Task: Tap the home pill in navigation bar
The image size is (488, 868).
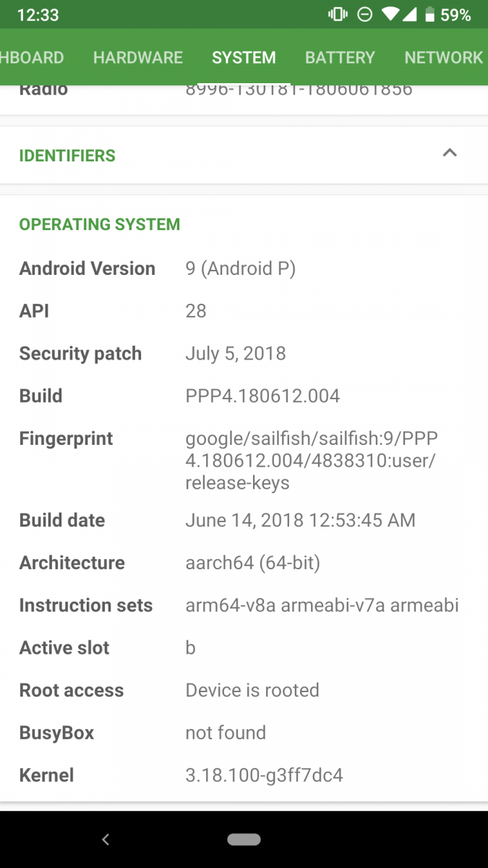Action: [244, 839]
